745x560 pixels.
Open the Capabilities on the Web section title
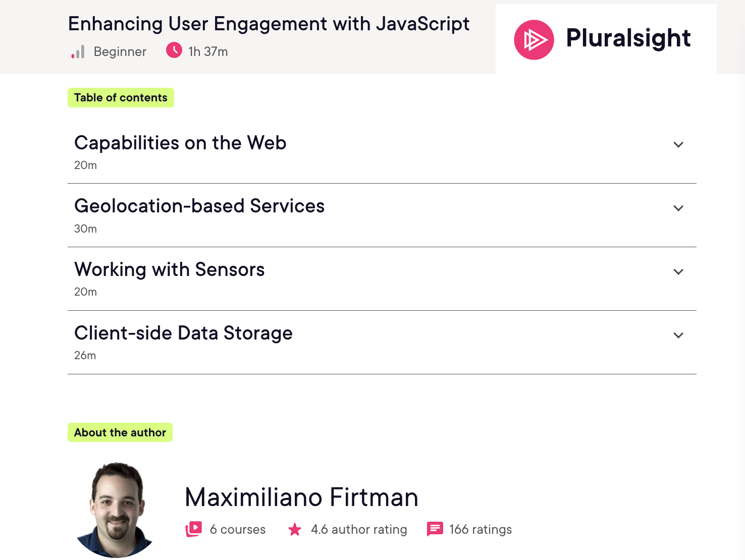(180, 143)
